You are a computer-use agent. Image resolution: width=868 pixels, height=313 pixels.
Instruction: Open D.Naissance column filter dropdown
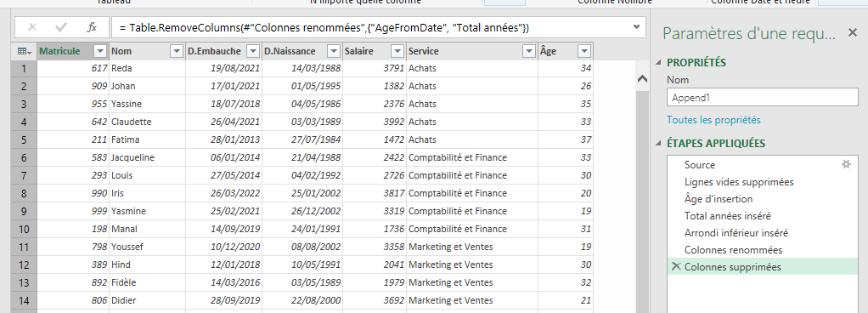tap(334, 52)
